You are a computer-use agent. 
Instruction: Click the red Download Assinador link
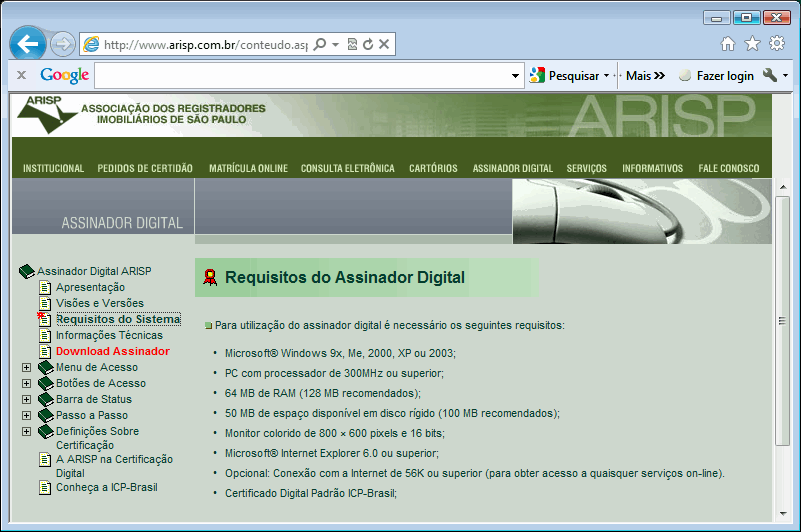(112, 351)
